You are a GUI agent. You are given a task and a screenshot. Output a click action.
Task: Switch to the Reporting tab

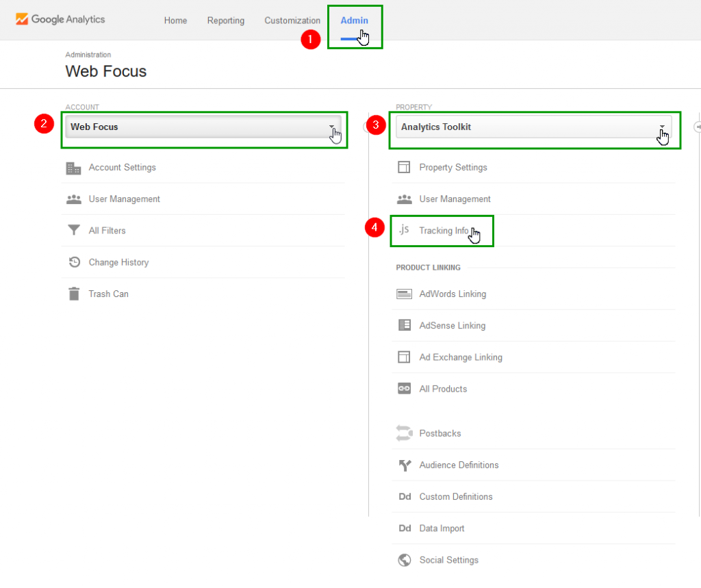tap(226, 21)
